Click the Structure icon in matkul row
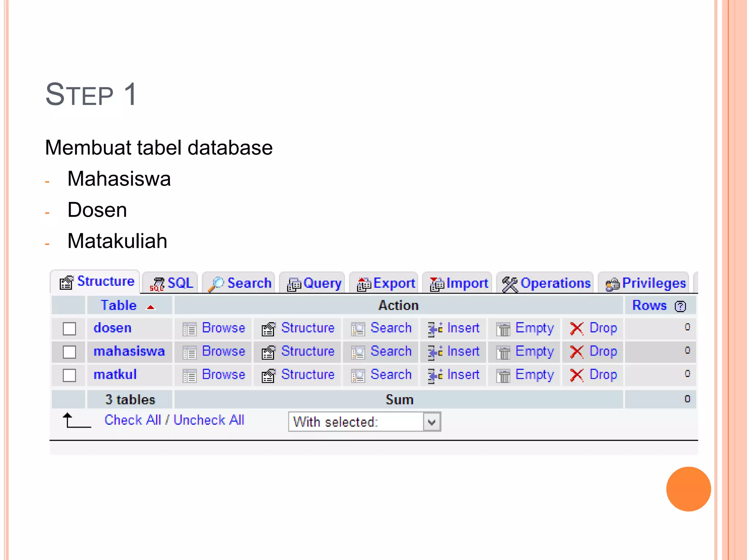The width and height of the screenshot is (747, 560). (268, 376)
